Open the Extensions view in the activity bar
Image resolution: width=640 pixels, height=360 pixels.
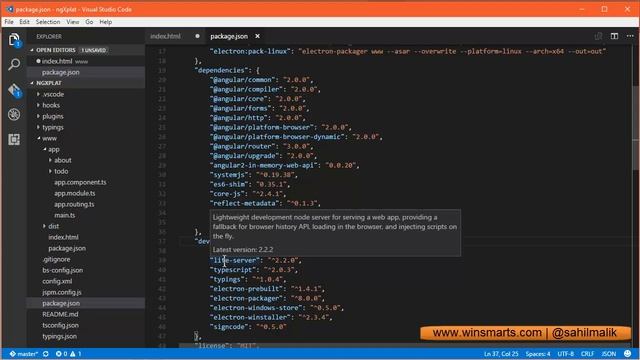[14, 140]
